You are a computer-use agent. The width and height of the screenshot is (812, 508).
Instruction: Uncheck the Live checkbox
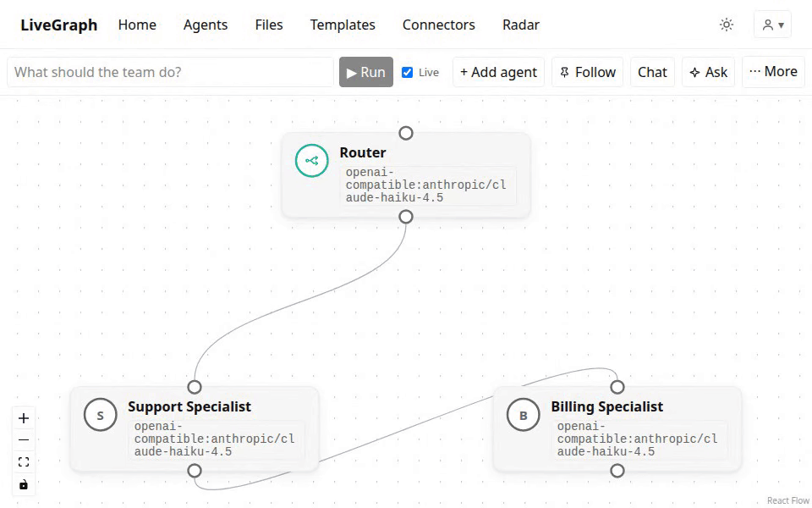pos(408,72)
